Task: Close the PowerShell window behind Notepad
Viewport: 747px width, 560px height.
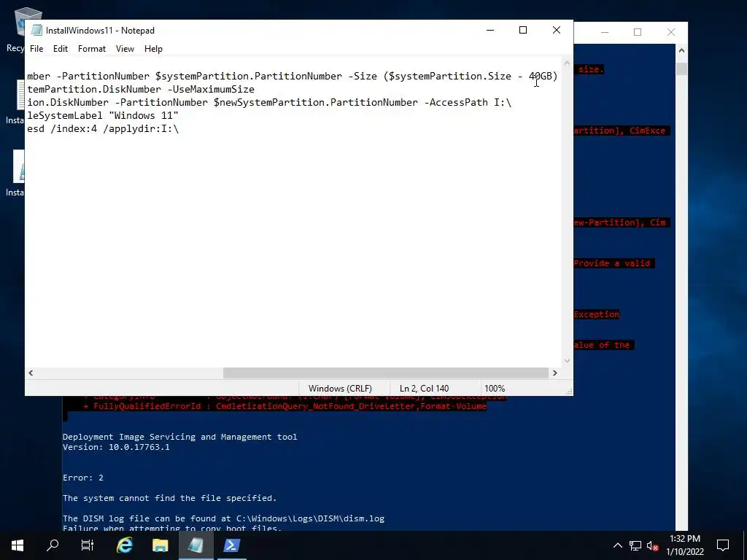Action: 671,32
